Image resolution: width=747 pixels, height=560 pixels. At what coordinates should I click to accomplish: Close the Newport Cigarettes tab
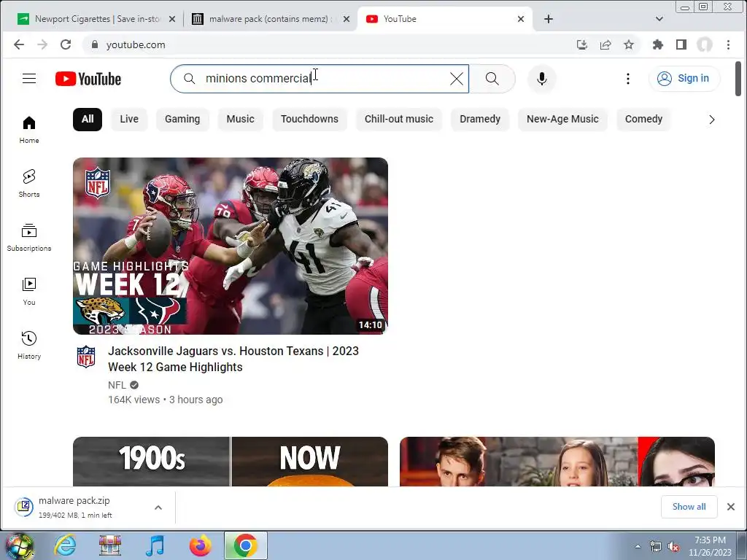(172, 19)
